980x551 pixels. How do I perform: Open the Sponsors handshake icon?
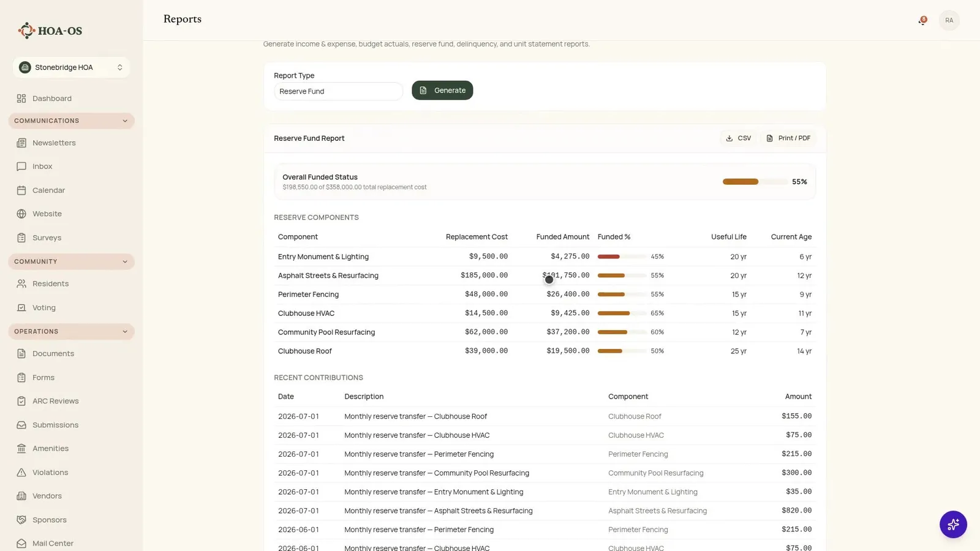click(x=21, y=520)
